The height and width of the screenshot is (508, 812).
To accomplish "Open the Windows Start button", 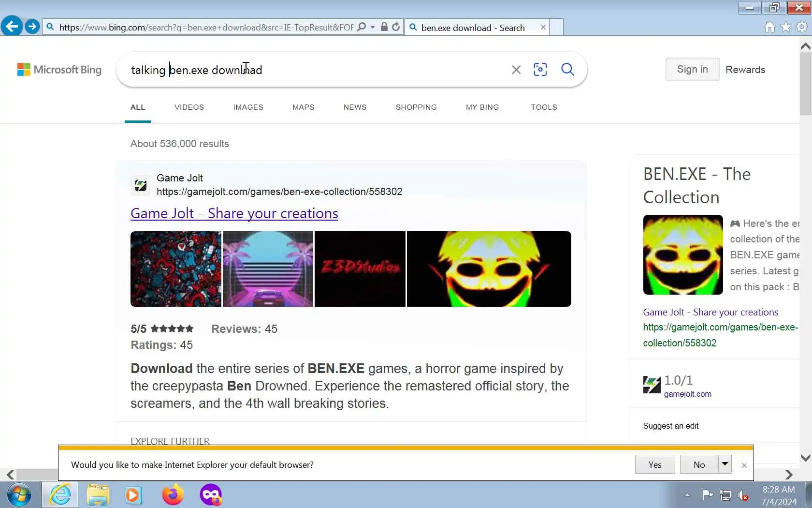I will 19,495.
